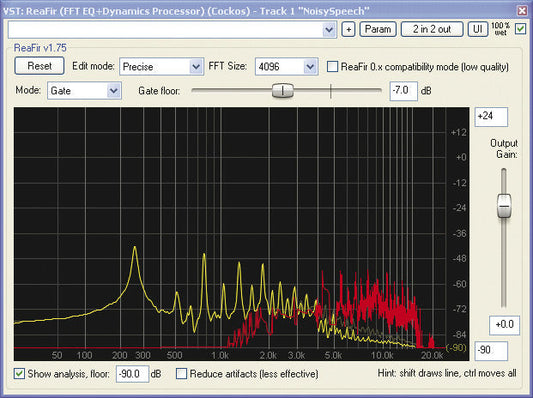Click the '20.0k' frequency axis label
The image size is (533, 398).
(432, 356)
